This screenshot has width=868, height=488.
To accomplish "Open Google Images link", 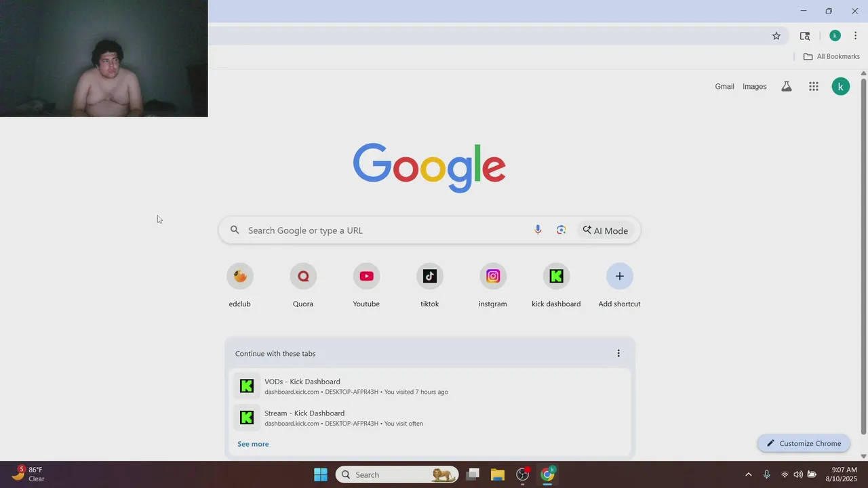I will [754, 87].
